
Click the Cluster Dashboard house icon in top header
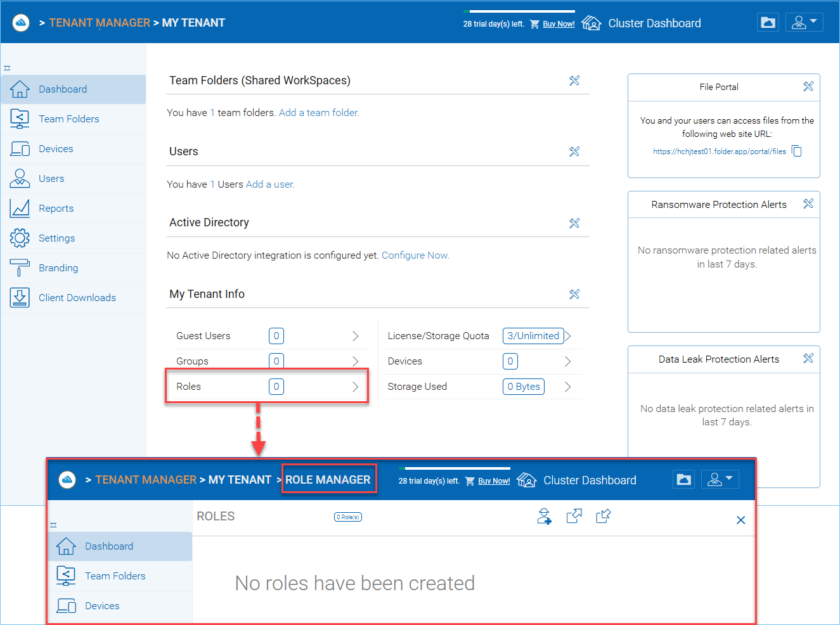(x=591, y=23)
